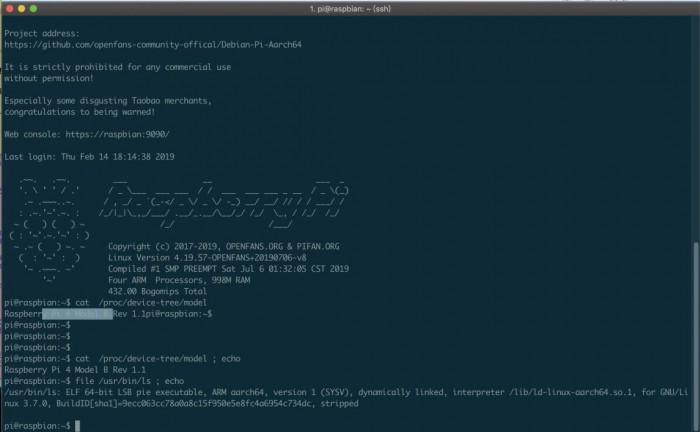The height and width of the screenshot is (432, 700).
Task: Click the green maximize window button
Action: click(33, 8)
